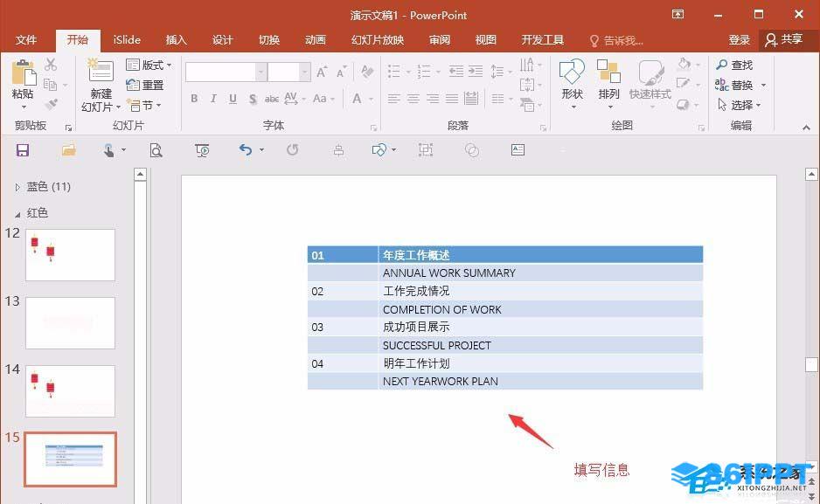
Task: Select slide 14 thumbnail
Action: coord(70,390)
